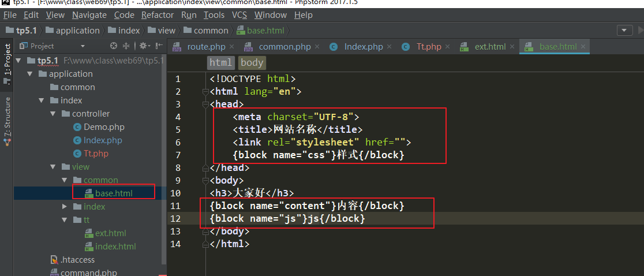
Task: Click the block name="content" line
Action: coord(307,206)
